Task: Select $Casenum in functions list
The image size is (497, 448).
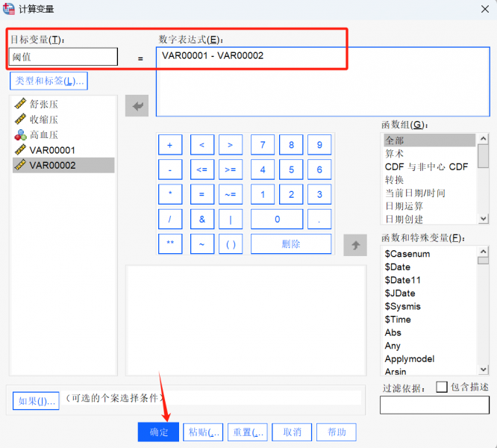Action: pyautogui.click(x=430, y=254)
